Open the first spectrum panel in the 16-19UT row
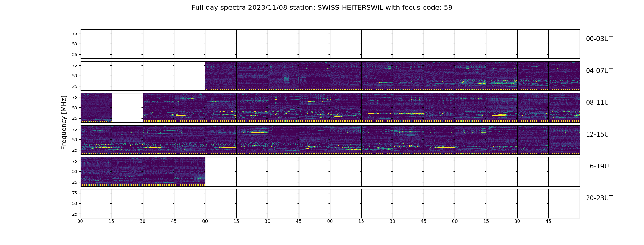Viewport: 644px width, 245px height. [96, 171]
